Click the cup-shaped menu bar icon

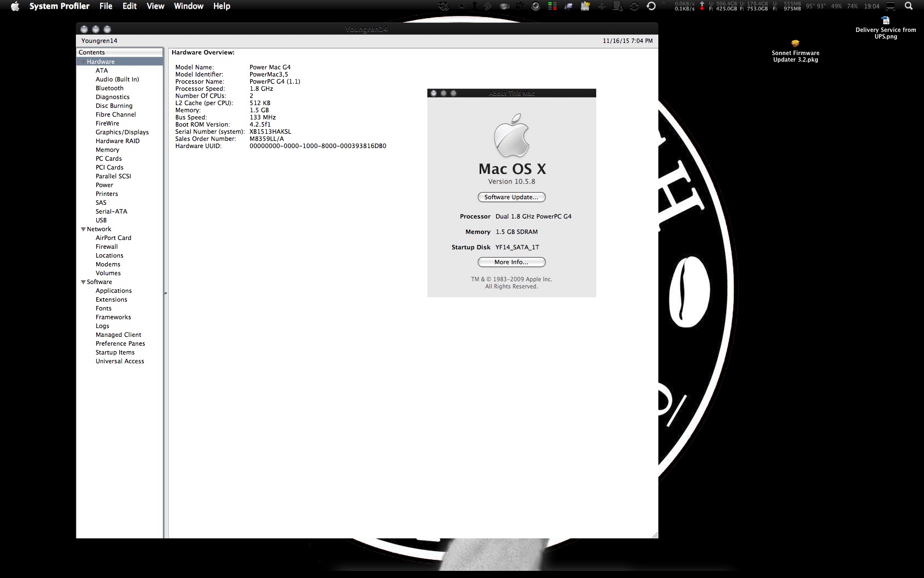[504, 6]
